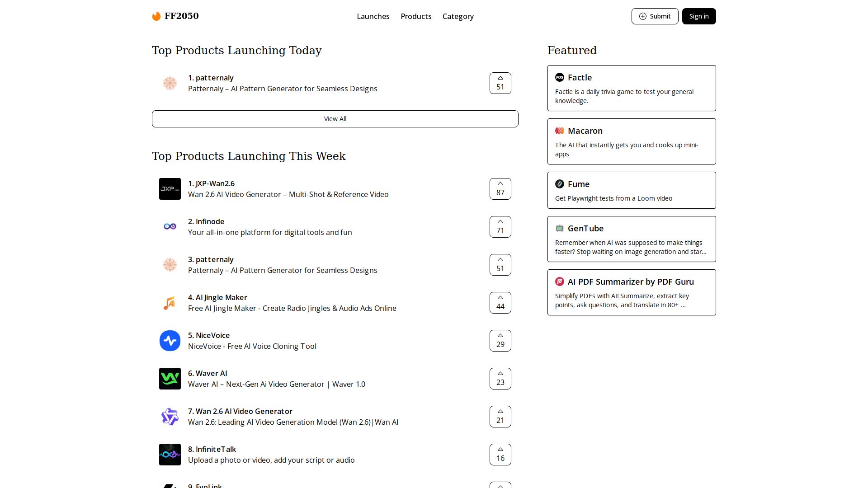Click the AI Jingle Maker music note icon
868x488 pixels.
coord(170,303)
